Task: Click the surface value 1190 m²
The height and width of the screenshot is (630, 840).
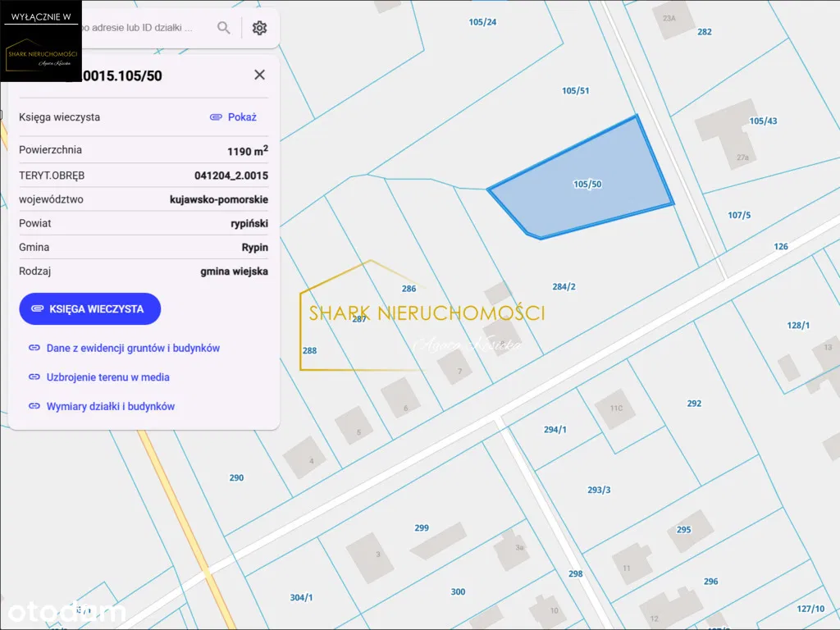Action: 248,151
